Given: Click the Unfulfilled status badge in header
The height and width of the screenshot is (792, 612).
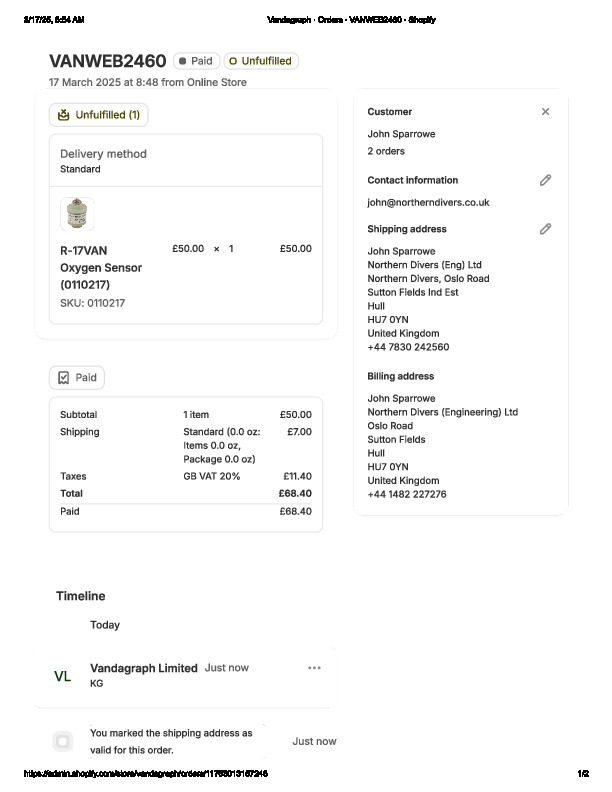Looking at the screenshot, I should tap(261, 61).
